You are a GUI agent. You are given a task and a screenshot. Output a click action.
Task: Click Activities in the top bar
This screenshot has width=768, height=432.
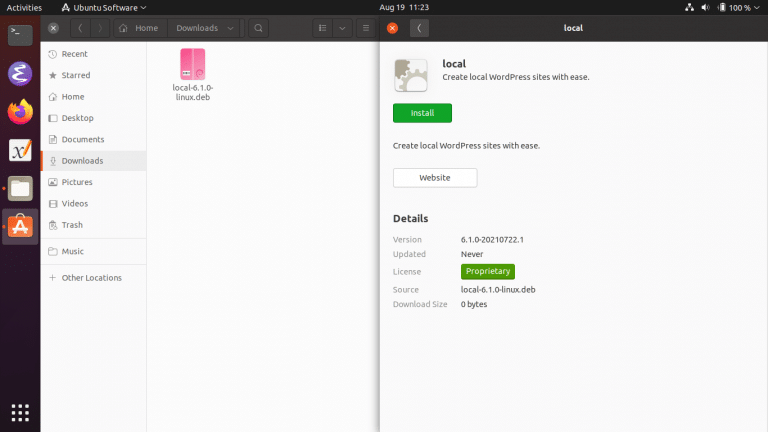tap(24, 7)
